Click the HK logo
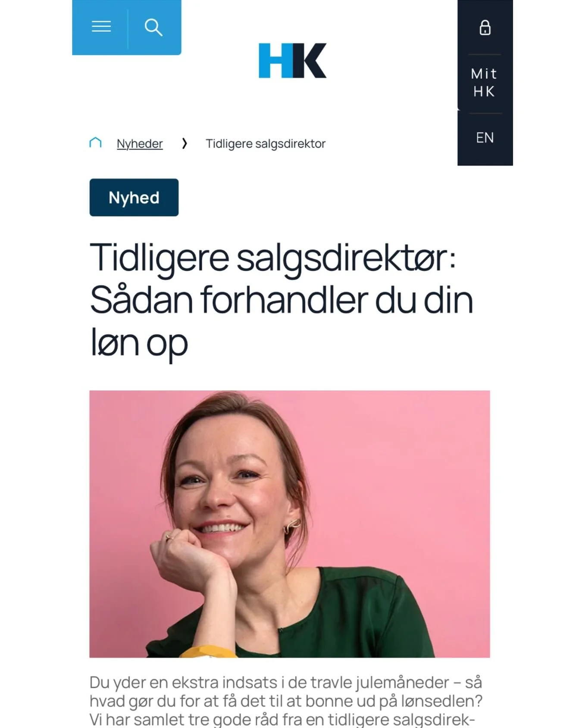The height and width of the screenshot is (728, 582). pos(292,60)
